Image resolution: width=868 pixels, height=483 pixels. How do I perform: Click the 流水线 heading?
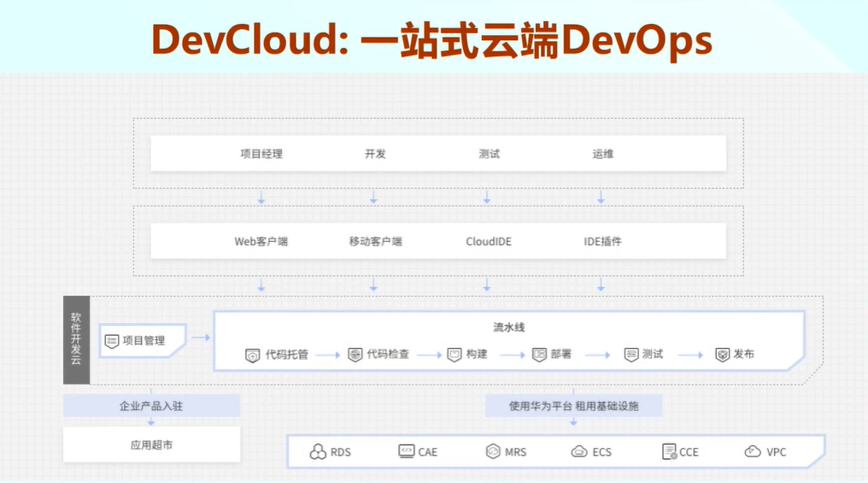coord(508,327)
